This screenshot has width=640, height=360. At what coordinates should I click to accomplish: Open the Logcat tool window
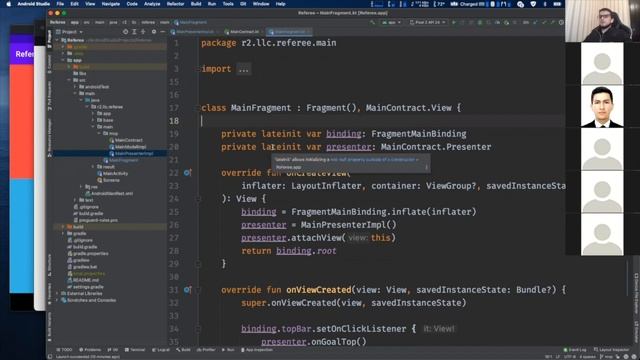[x=161, y=350]
